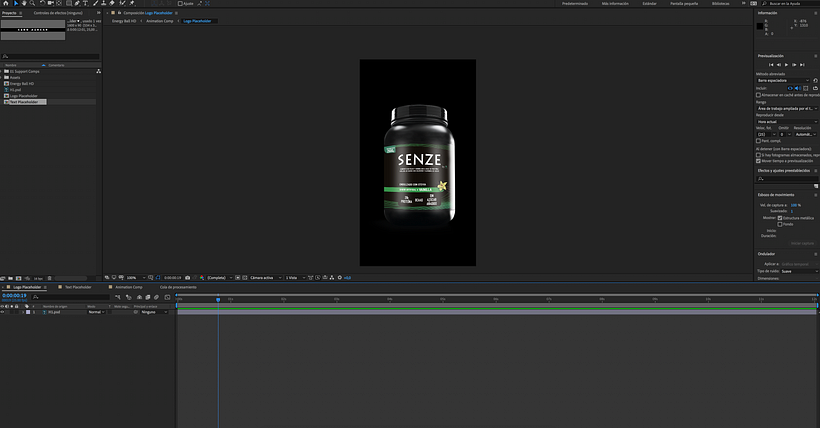Open the Rango work area dropdown
This screenshot has height=428, width=820.
pyautogui.click(x=787, y=108)
